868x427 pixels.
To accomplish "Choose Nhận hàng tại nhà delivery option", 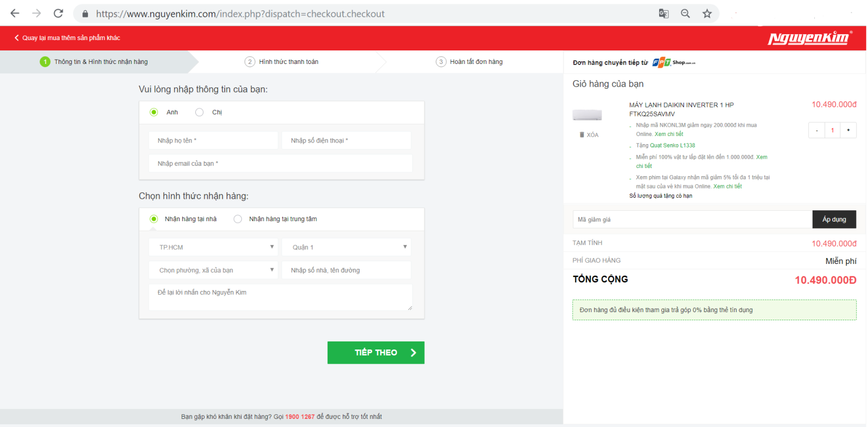I will 154,219.
